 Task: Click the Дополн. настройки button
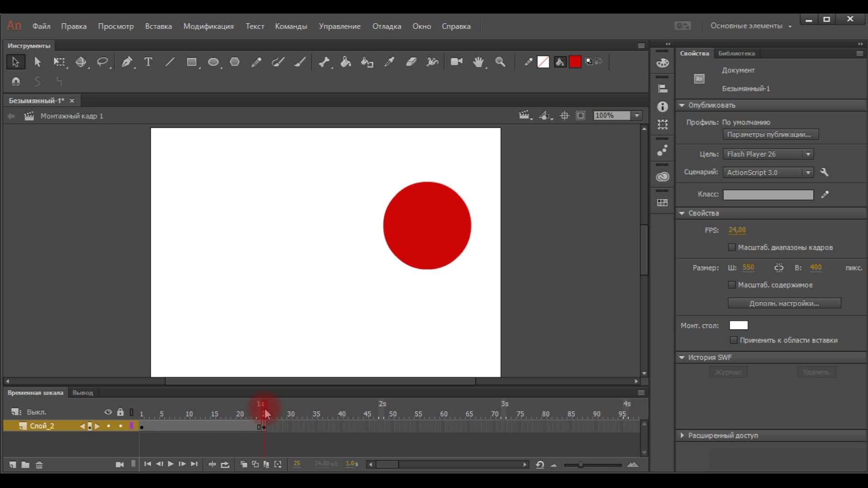[784, 303]
